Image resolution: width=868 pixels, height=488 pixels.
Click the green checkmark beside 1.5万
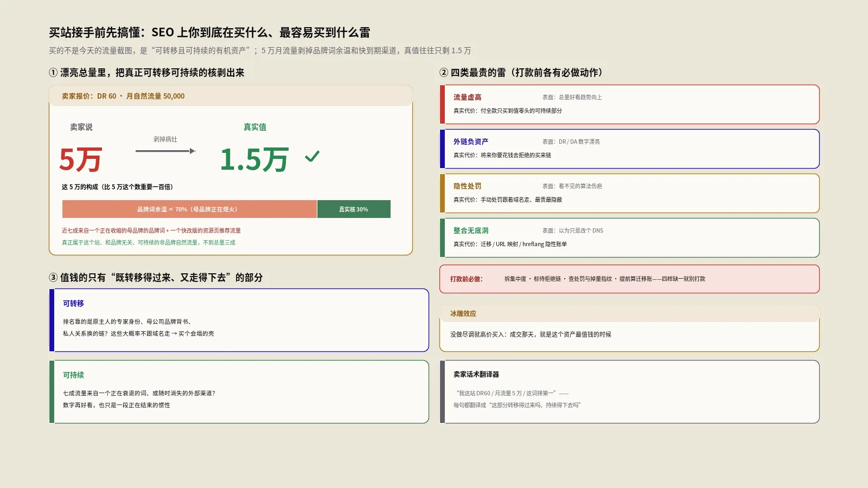pyautogui.click(x=312, y=157)
